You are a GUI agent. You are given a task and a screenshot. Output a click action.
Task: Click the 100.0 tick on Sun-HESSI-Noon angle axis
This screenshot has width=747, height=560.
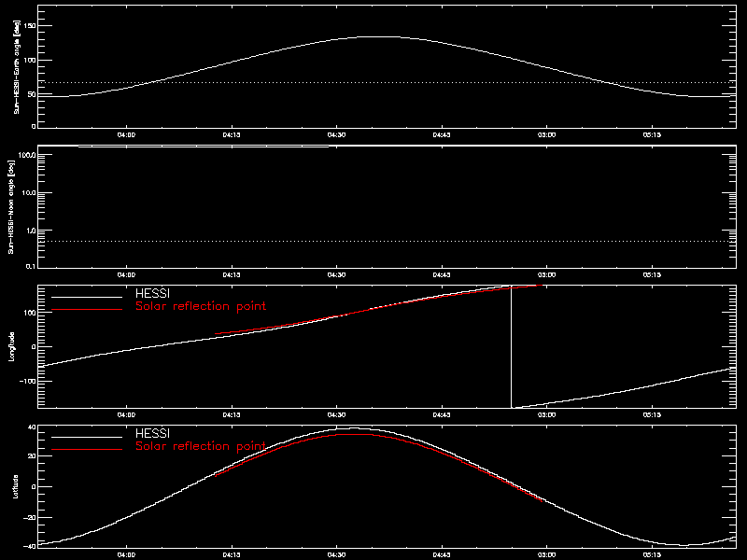26,155
